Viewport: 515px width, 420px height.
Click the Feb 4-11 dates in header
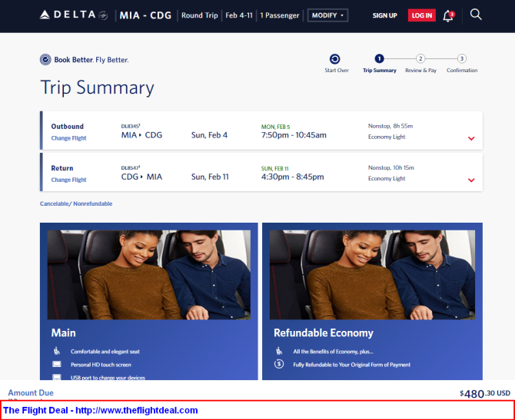[x=239, y=15]
